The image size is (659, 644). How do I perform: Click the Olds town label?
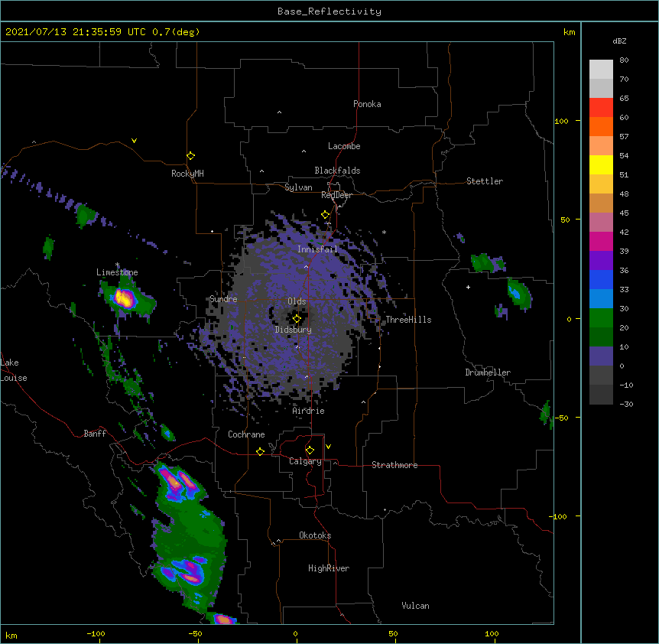[x=297, y=301]
